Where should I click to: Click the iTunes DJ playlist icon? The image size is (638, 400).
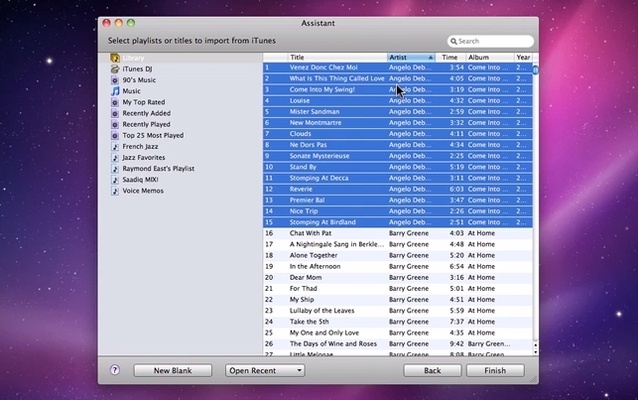click(x=115, y=69)
